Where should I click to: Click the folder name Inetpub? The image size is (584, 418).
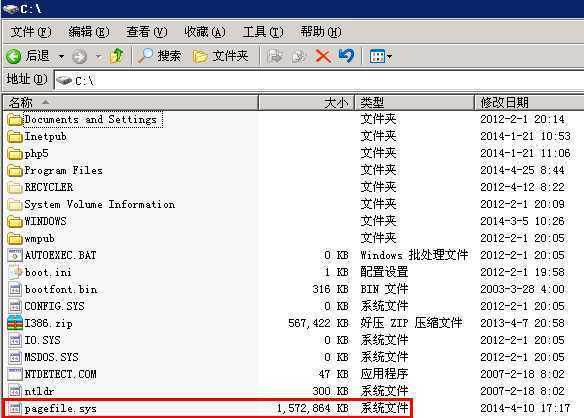(x=45, y=137)
